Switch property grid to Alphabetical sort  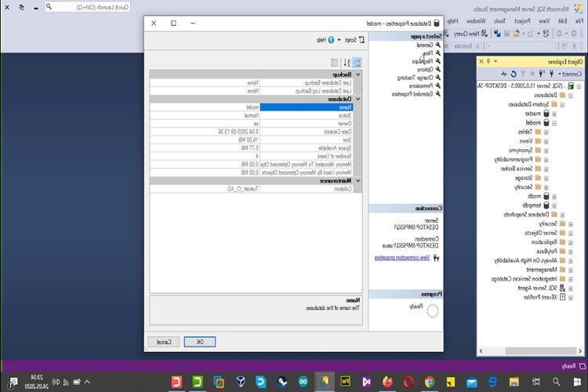[x=347, y=63]
